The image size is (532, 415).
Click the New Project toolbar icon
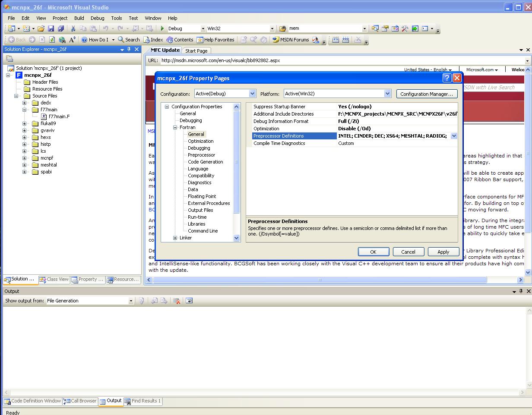12,28
